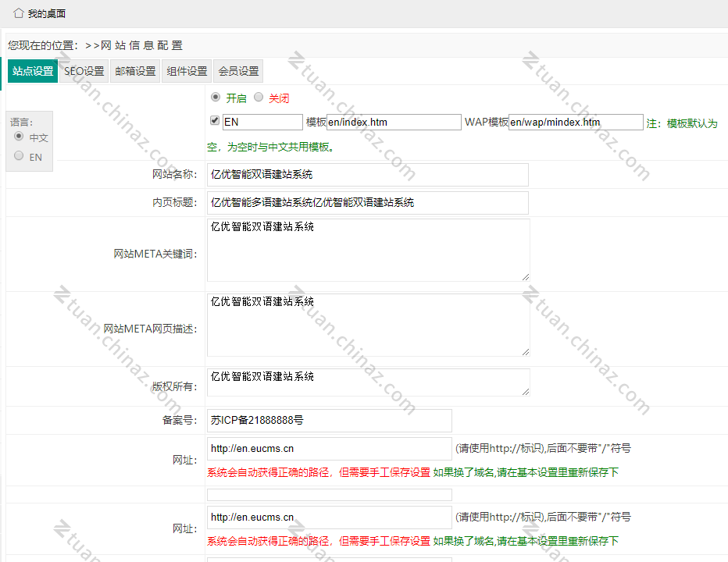Open the 会员设置 tab
Screen dimensions: 728x562
(239, 71)
